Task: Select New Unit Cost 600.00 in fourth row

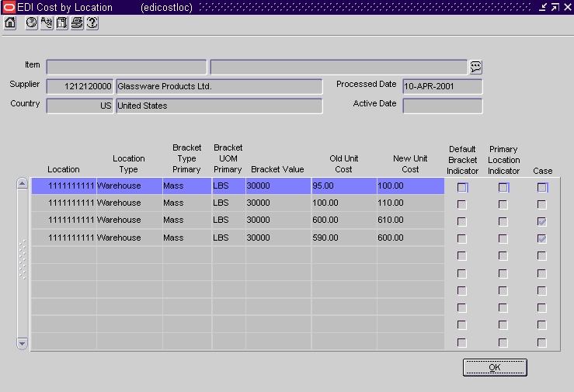Action: tap(410, 238)
